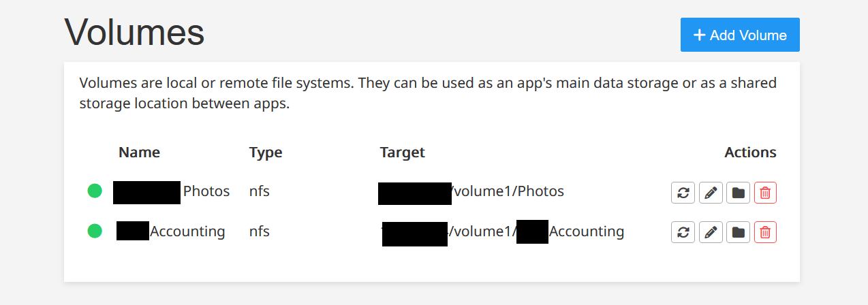This screenshot has width=868, height=305.
Task: Click the Actions column header
Action: [750, 152]
